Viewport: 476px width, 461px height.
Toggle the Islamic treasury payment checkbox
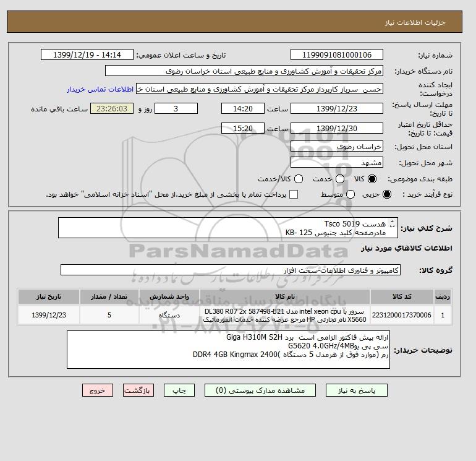pos(294,194)
